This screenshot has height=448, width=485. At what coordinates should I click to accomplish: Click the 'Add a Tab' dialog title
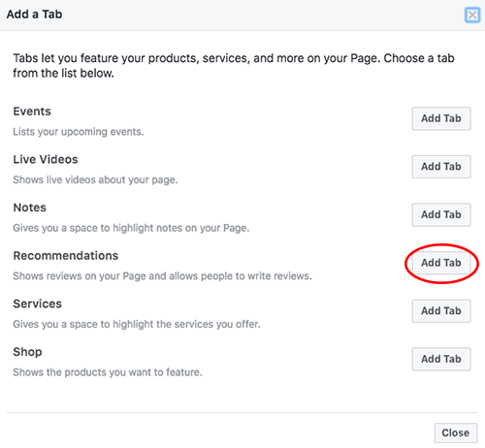point(34,15)
